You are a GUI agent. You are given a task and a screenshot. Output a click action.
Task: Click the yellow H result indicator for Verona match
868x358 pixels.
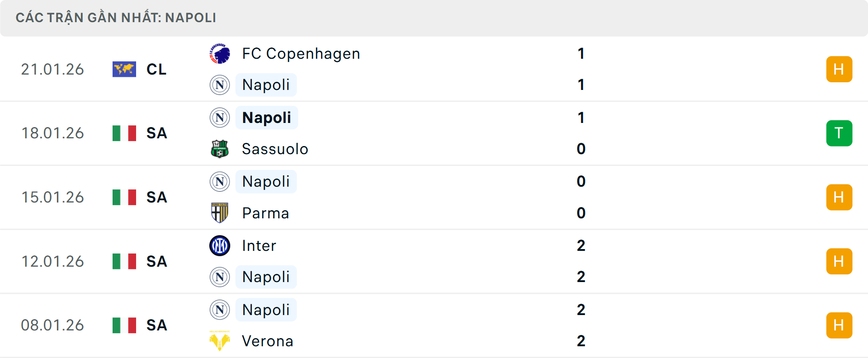coord(839,325)
